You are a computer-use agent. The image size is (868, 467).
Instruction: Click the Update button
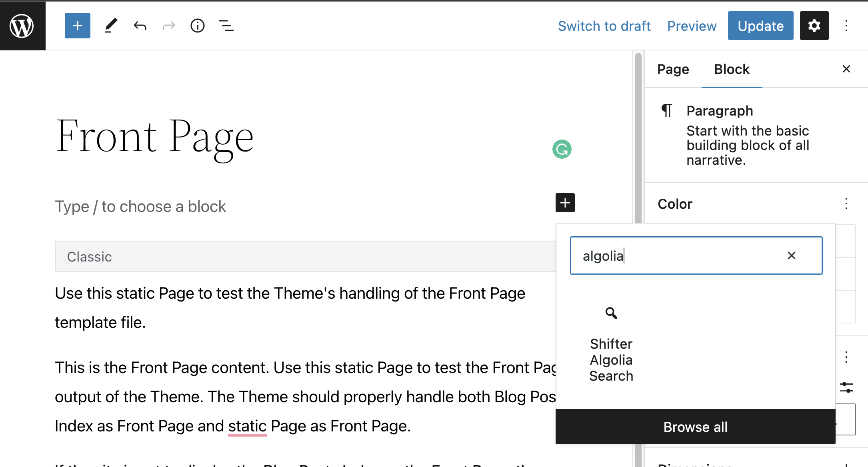pyautogui.click(x=760, y=26)
